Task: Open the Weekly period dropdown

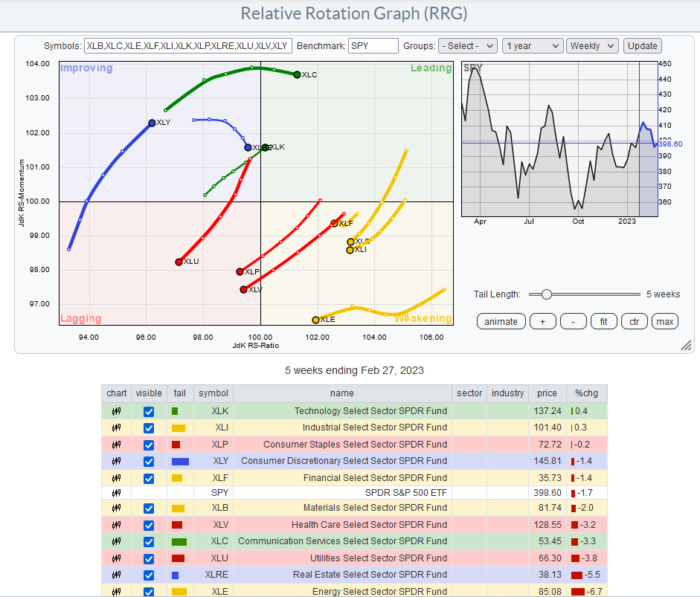Action: pyautogui.click(x=592, y=46)
